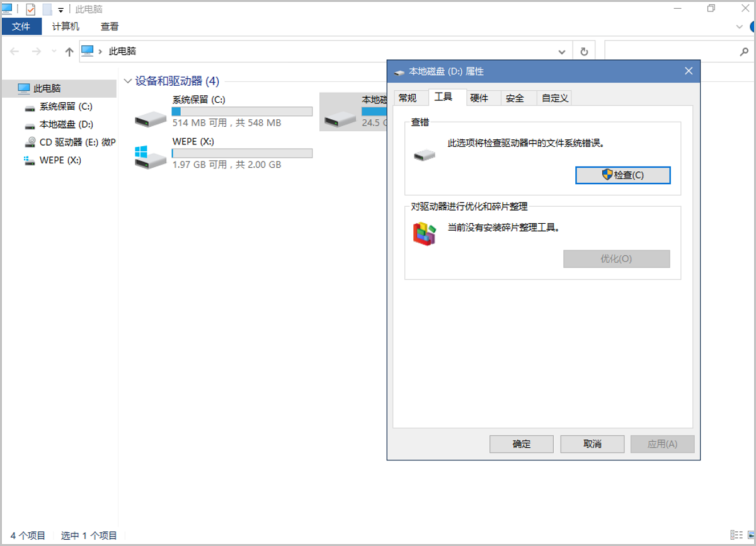Viewport: 756px width, 546px height.
Task: Collapse the 设备和驱动器 group
Action: point(128,81)
